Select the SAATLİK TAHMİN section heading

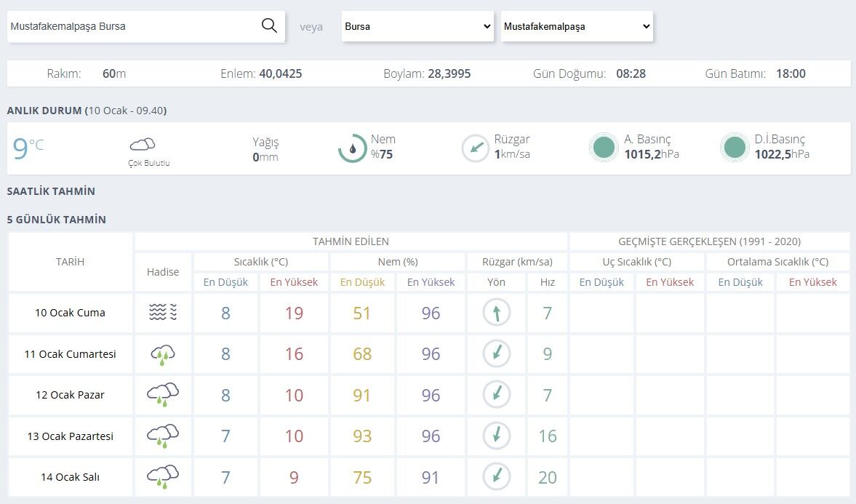(x=50, y=191)
